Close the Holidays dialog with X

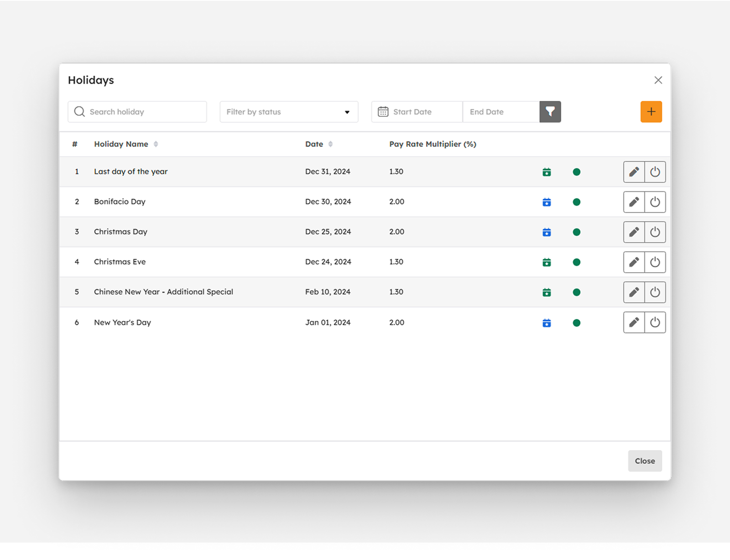coord(658,80)
